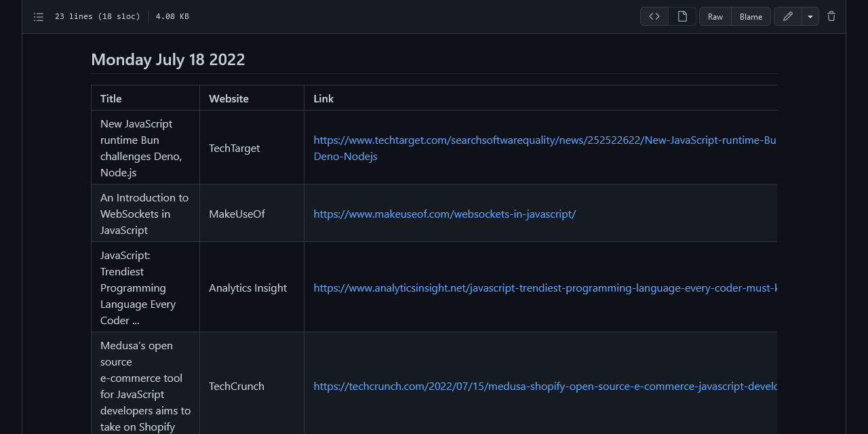Screen dimensions: 868x434
Task: Open the Analytics Insight article link
Action: click(x=542, y=288)
